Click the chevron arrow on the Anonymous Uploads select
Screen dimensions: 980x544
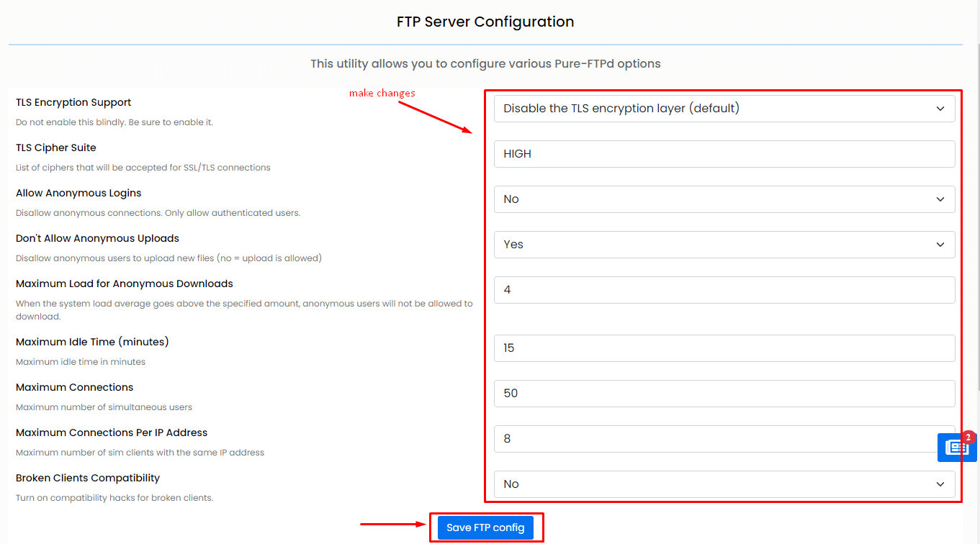[940, 245]
